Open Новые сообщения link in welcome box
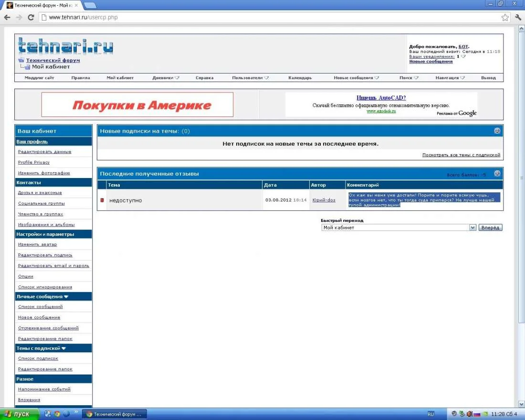Screen dimensions: 525x420 tap(430, 61)
